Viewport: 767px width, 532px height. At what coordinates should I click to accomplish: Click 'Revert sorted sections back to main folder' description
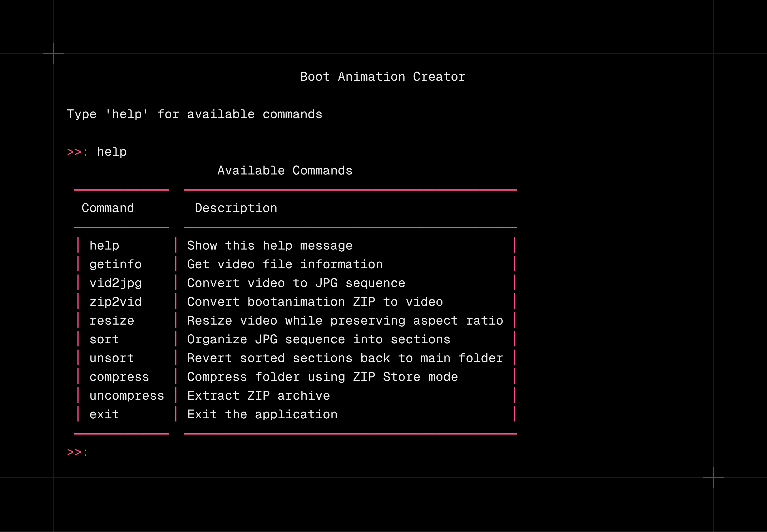point(345,358)
